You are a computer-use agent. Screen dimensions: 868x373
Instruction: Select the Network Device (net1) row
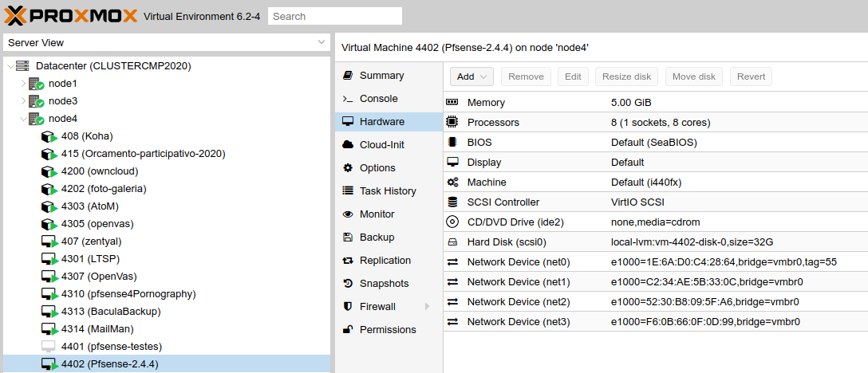(x=656, y=281)
